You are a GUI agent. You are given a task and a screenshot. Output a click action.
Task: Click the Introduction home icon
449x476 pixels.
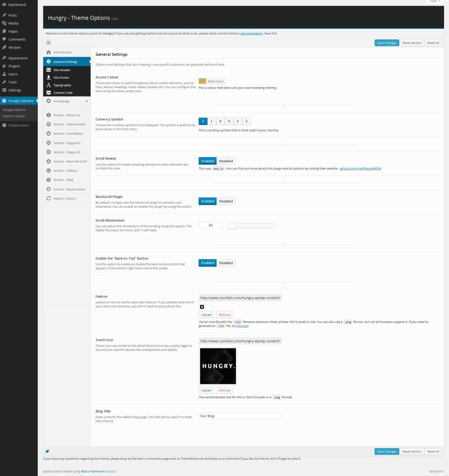(48, 53)
